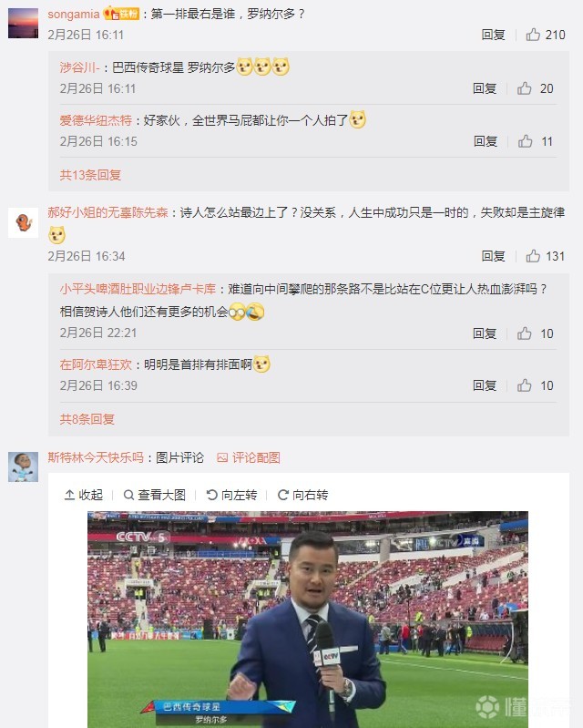Image resolution: width=583 pixels, height=728 pixels.
Task: Like songamia's comment with 210 likes
Action: pos(534,35)
